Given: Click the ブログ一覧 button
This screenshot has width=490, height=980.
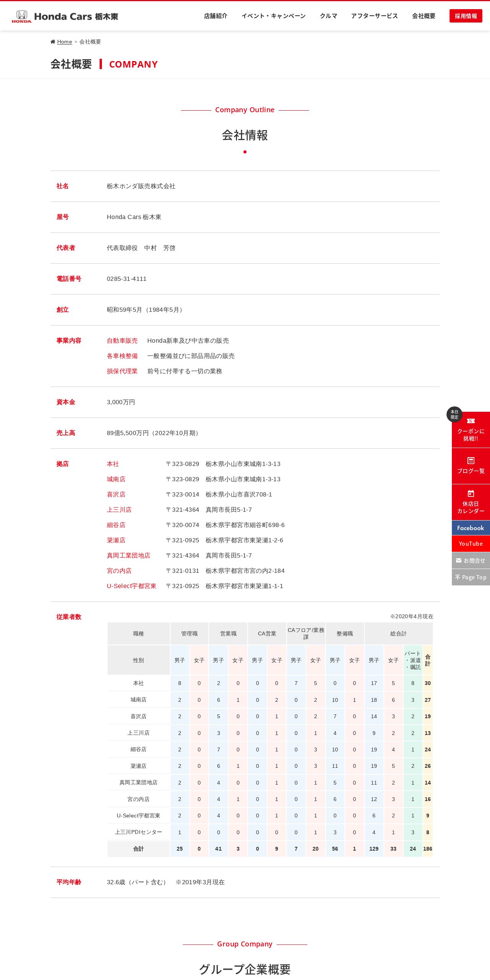Looking at the screenshot, I should pyautogui.click(x=471, y=466).
